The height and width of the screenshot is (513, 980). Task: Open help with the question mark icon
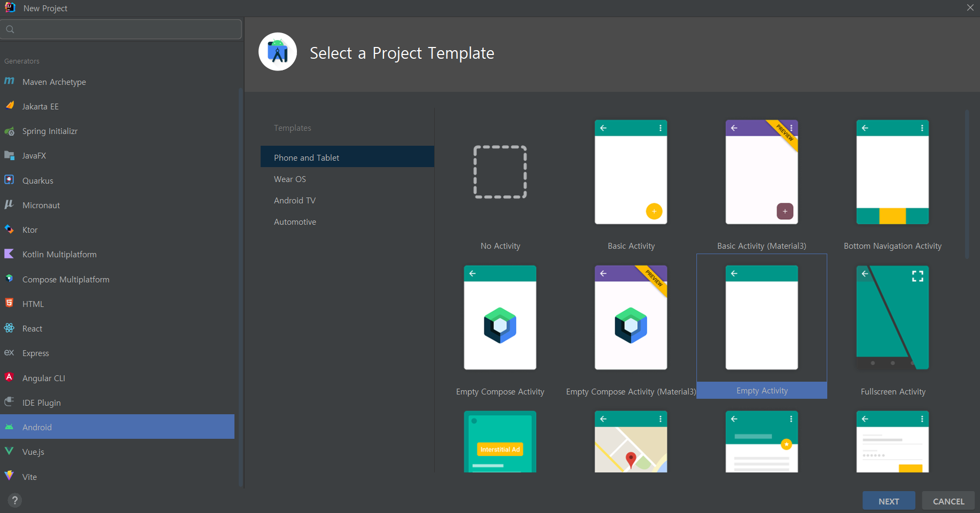click(x=15, y=500)
